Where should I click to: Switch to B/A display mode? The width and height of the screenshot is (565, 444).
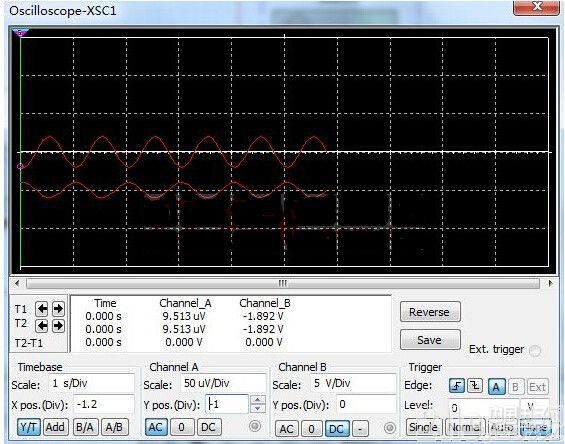(85, 427)
